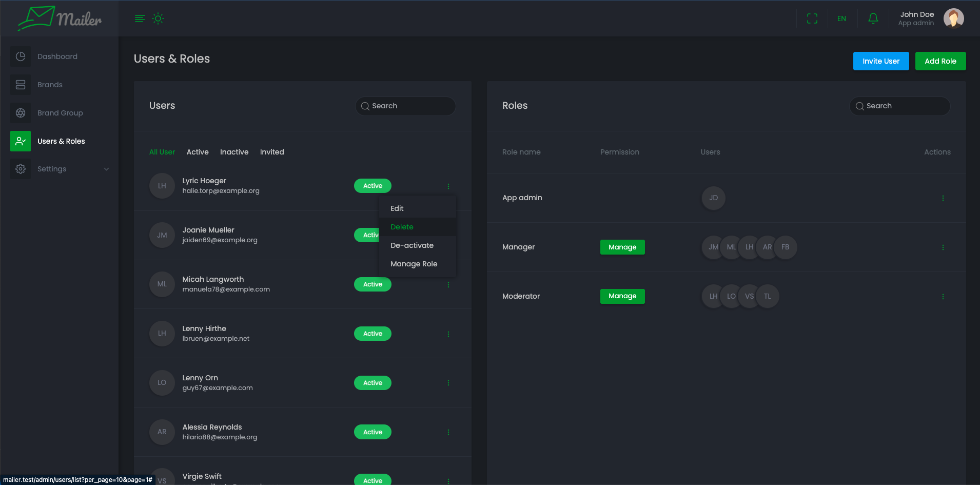Image resolution: width=980 pixels, height=485 pixels.
Task: Switch to the Inactive users tab
Action: click(x=234, y=152)
